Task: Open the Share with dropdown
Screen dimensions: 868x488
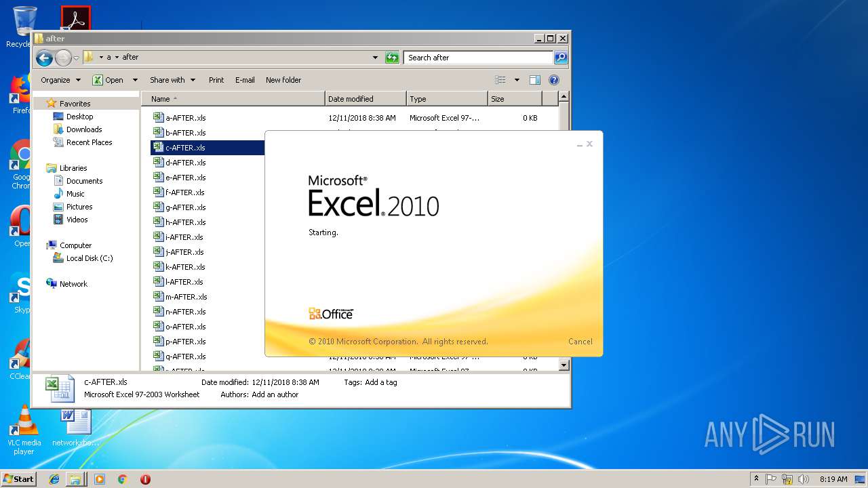Action: (x=172, y=80)
